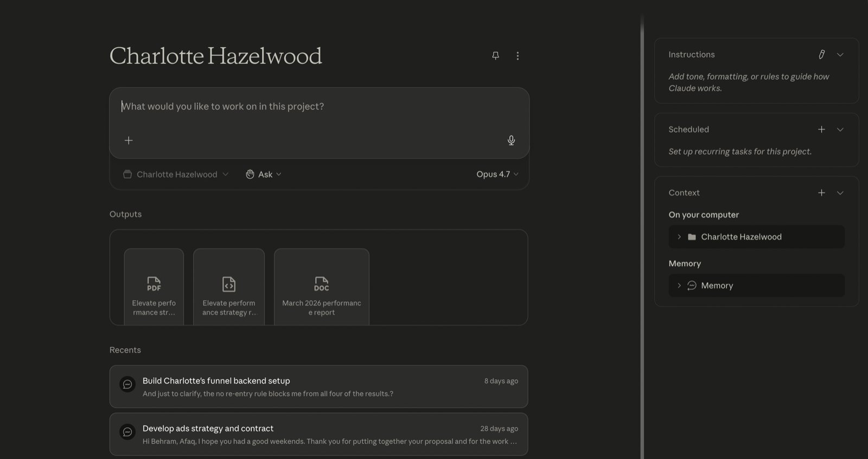Open the Elevate performance strategy code file output
The image size is (868, 459).
click(229, 287)
